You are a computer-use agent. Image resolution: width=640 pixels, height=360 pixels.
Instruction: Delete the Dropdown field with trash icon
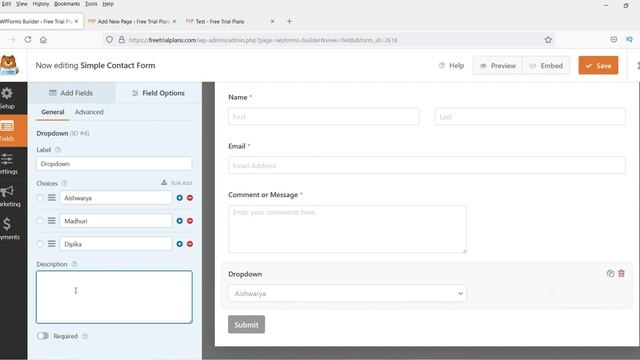(x=621, y=273)
